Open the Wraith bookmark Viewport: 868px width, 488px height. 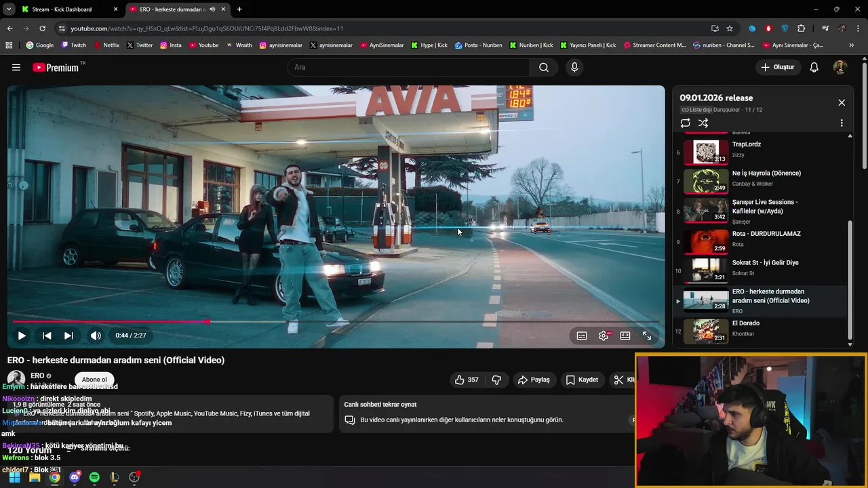pos(238,45)
